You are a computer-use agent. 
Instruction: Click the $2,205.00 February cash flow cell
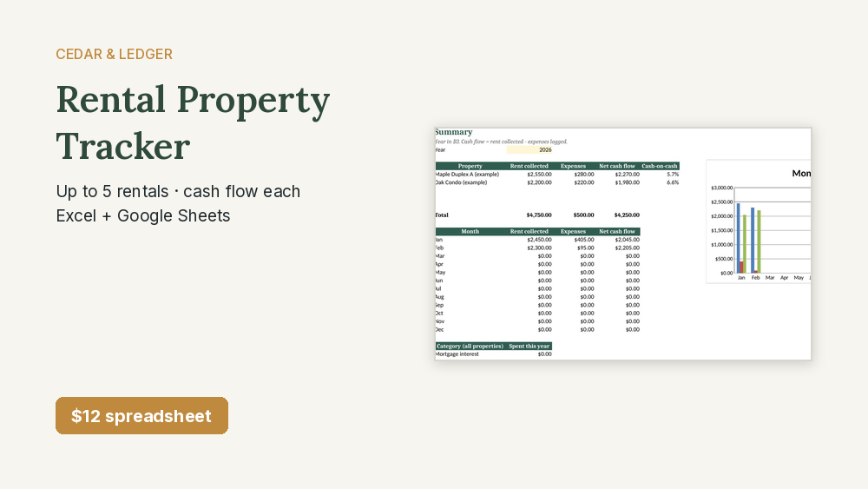tap(628, 248)
